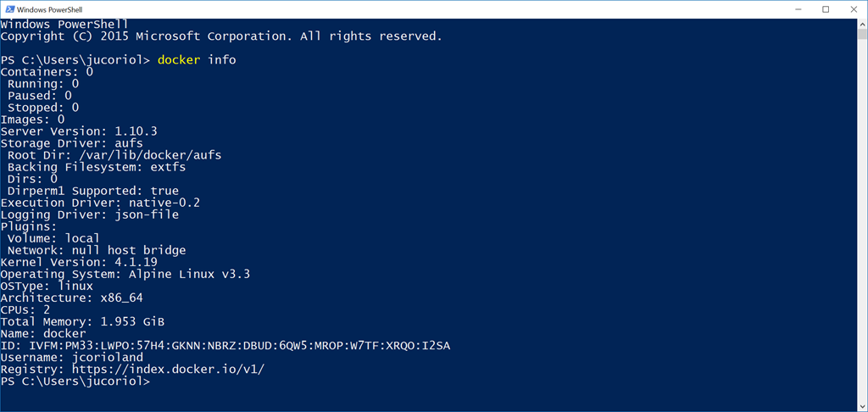Click the Network null host bridge line

[97, 250]
